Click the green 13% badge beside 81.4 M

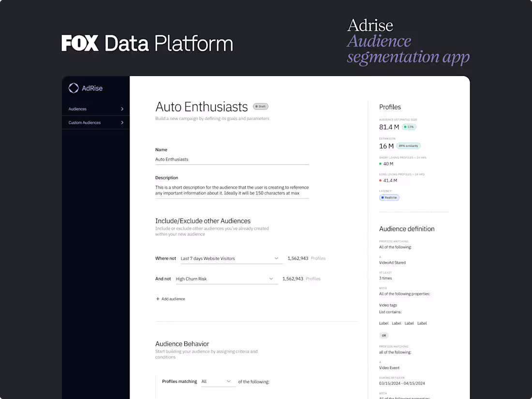tap(409, 127)
